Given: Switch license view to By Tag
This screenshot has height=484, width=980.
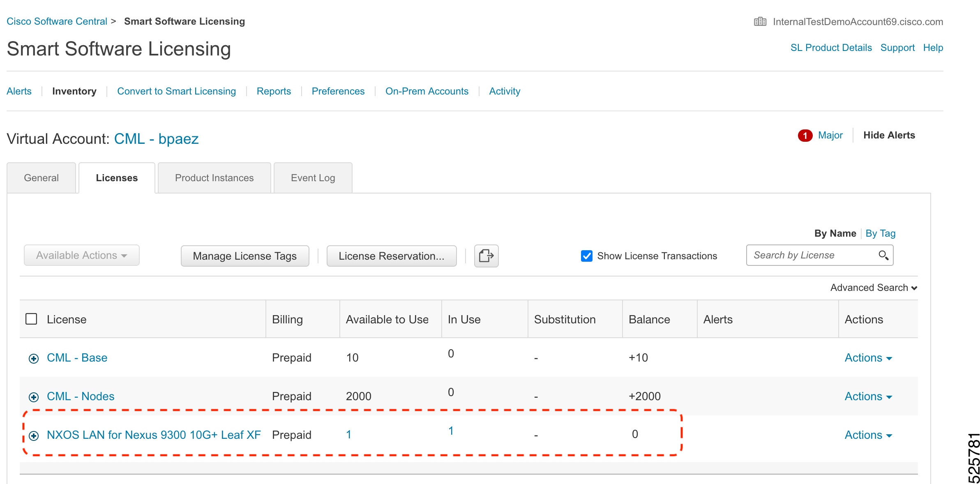Looking at the screenshot, I should [881, 233].
